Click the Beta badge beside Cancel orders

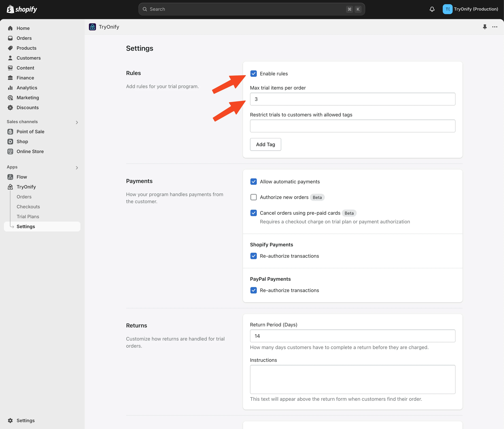click(349, 213)
